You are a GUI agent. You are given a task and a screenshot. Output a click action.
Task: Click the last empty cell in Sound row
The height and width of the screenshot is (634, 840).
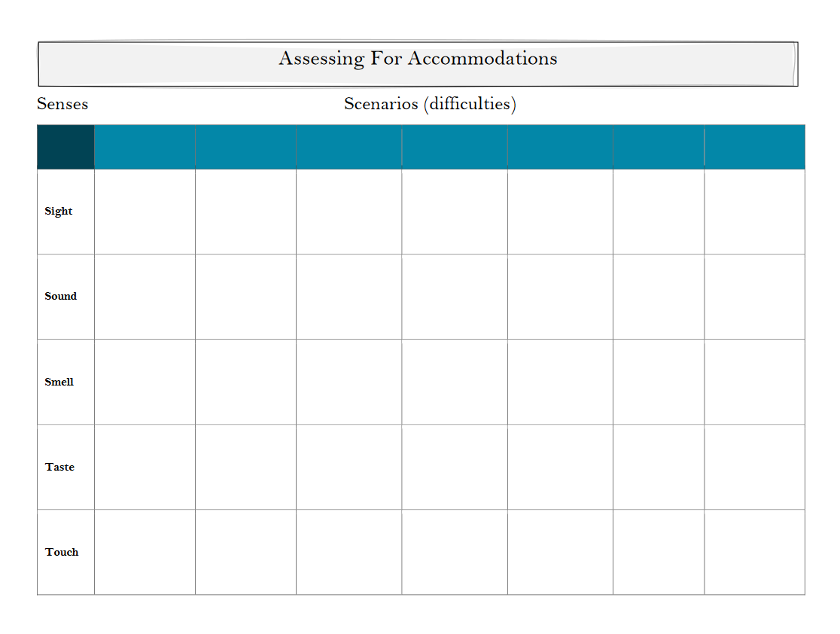[x=754, y=297]
